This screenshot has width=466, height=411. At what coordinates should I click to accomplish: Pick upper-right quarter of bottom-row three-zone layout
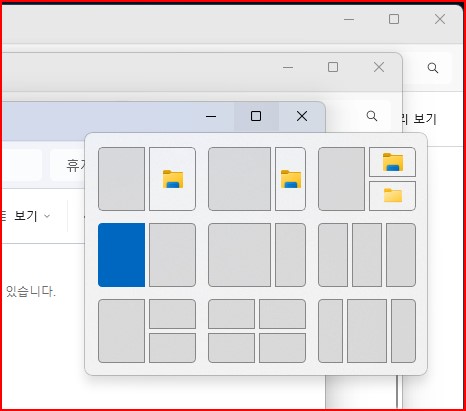(x=172, y=314)
